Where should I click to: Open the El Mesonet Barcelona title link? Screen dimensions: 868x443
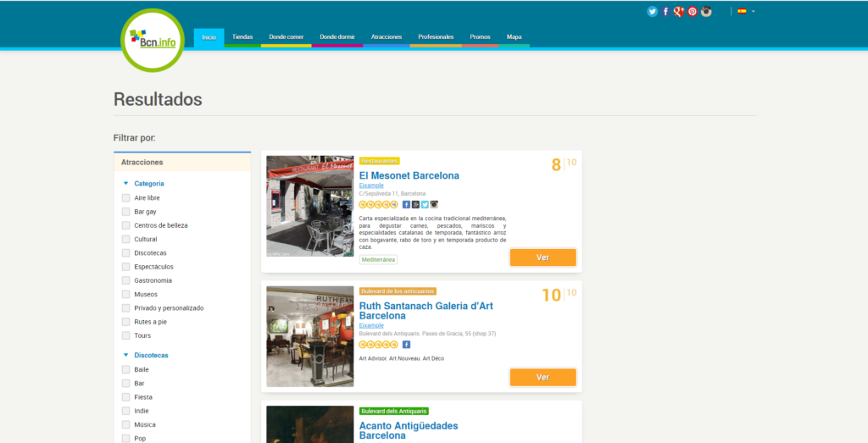[x=409, y=176]
